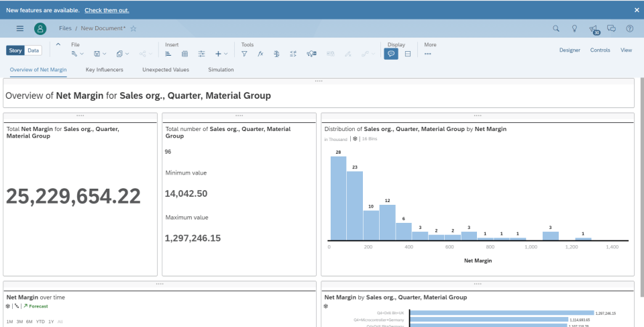The height and width of the screenshot is (327, 644).
Task: Open the Simulation tab
Action: (221, 69)
